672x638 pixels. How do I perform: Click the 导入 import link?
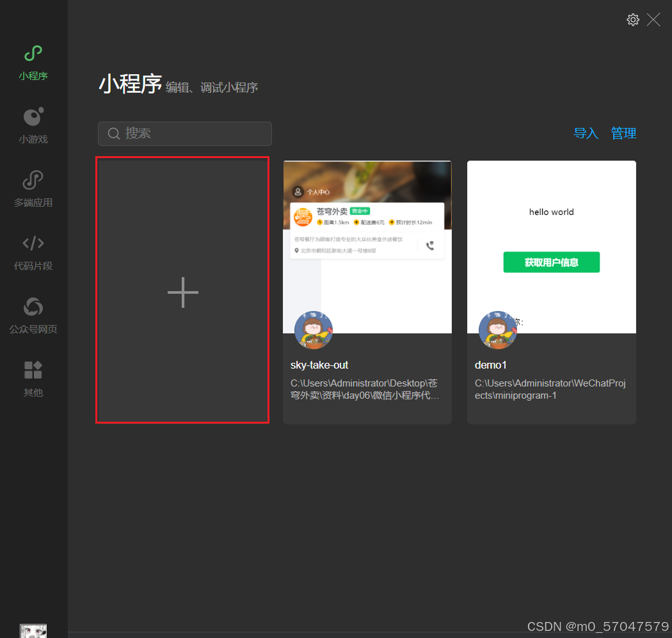coord(586,133)
